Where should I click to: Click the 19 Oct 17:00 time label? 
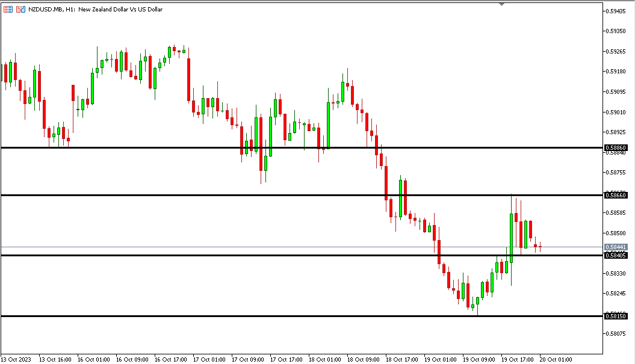[518, 360]
